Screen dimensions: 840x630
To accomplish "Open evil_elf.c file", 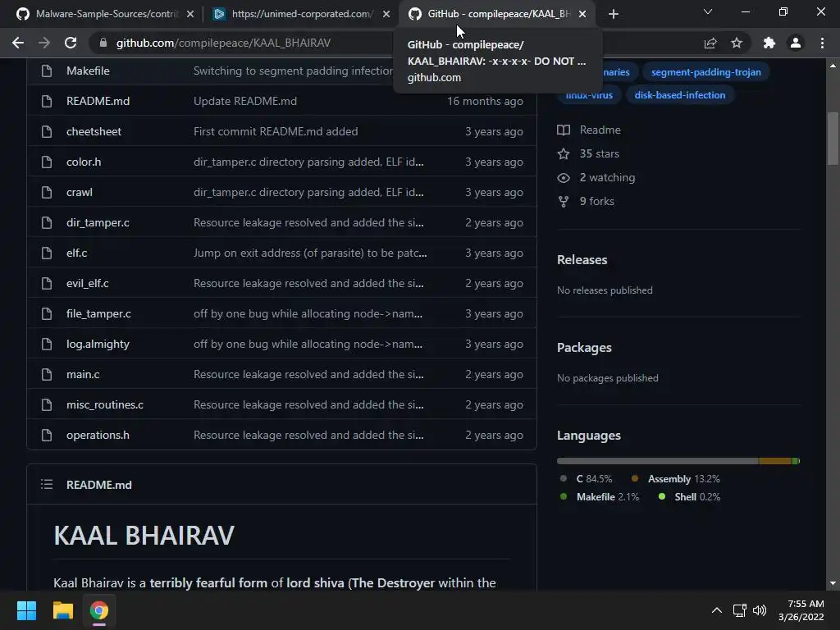I will (87, 283).
